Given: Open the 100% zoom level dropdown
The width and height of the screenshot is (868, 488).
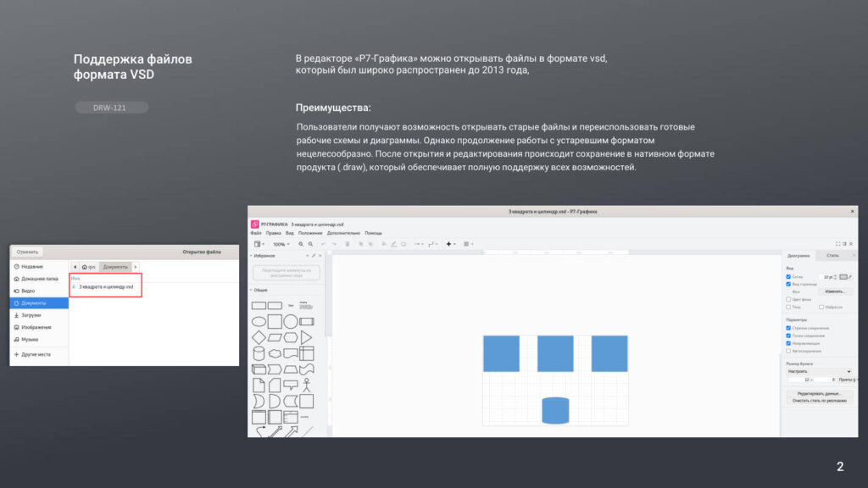Looking at the screenshot, I should (280, 244).
